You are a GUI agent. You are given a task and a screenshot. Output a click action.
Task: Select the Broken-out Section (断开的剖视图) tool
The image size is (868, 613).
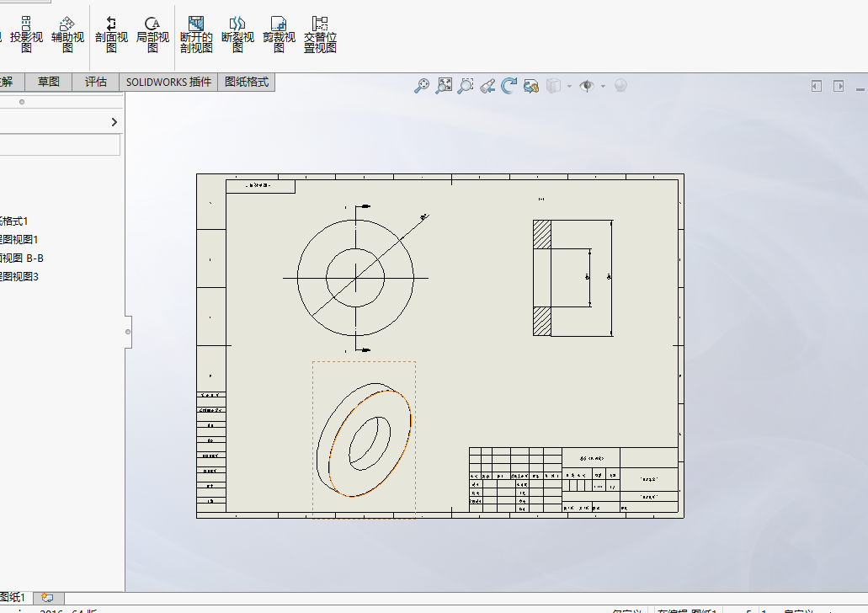(196, 35)
